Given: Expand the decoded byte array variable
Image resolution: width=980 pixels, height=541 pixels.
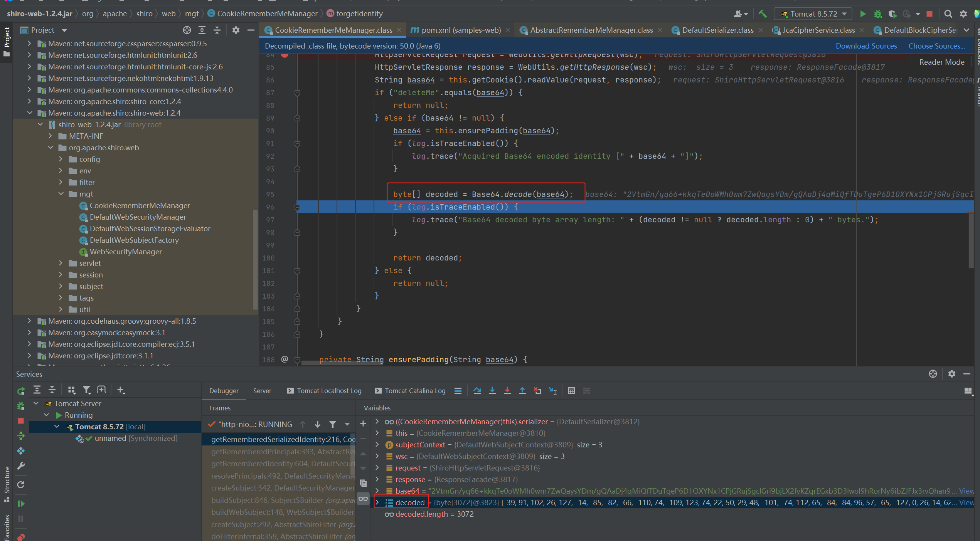Looking at the screenshot, I should pyautogui.click(x=377, y=502).
